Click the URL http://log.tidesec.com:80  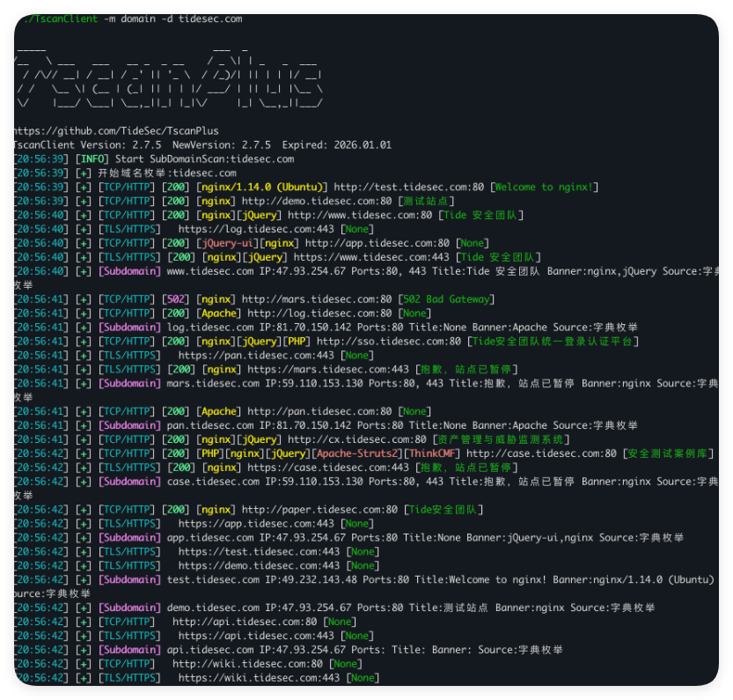(319, 313)
